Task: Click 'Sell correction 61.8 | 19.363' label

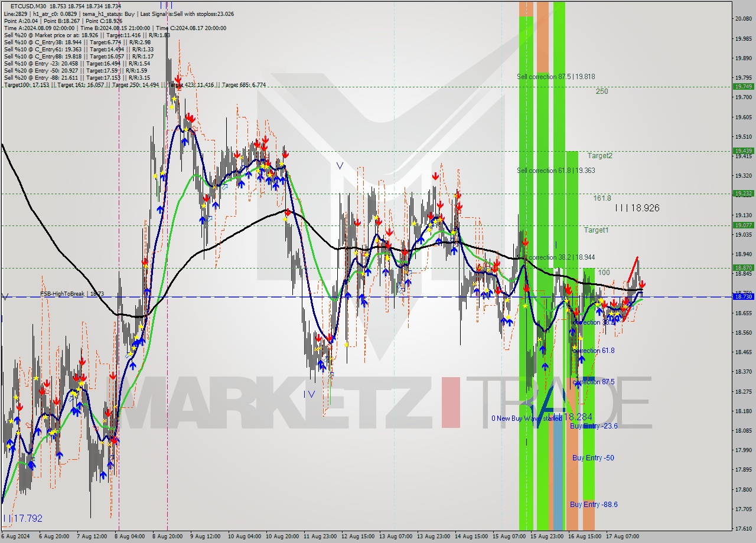Action: coord(556,171)
